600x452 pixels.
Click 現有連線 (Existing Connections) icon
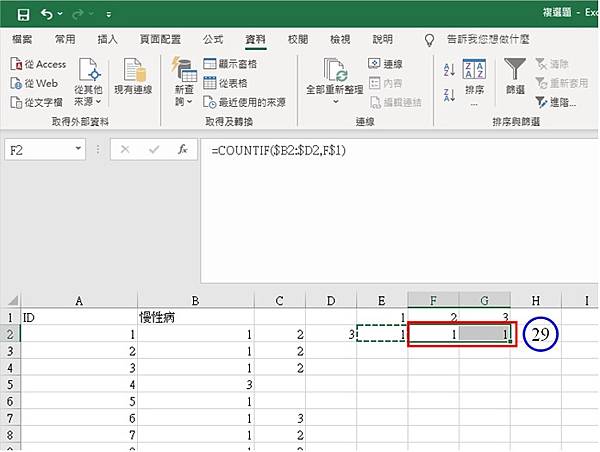[133, 76]
